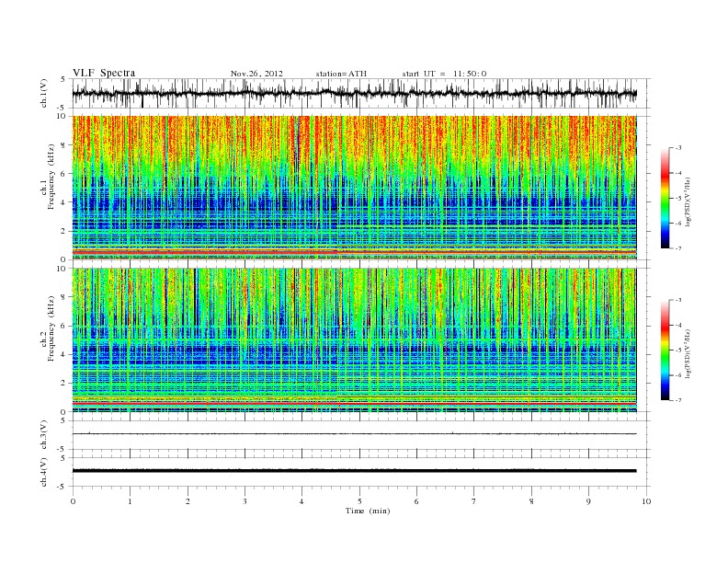Image resolution: width=728 pixels, height=563 pixels.
Task: Click the ch.3 voltage waveform trace
Action: click(x=354, y=434)
